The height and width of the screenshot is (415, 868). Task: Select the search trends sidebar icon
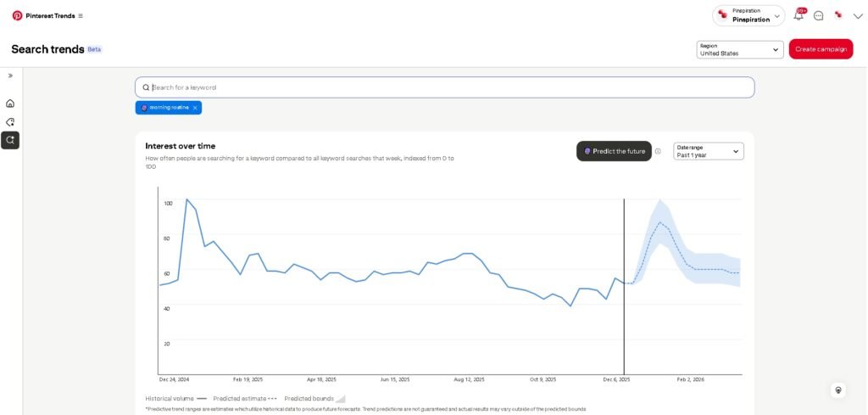tap(10, 140)
